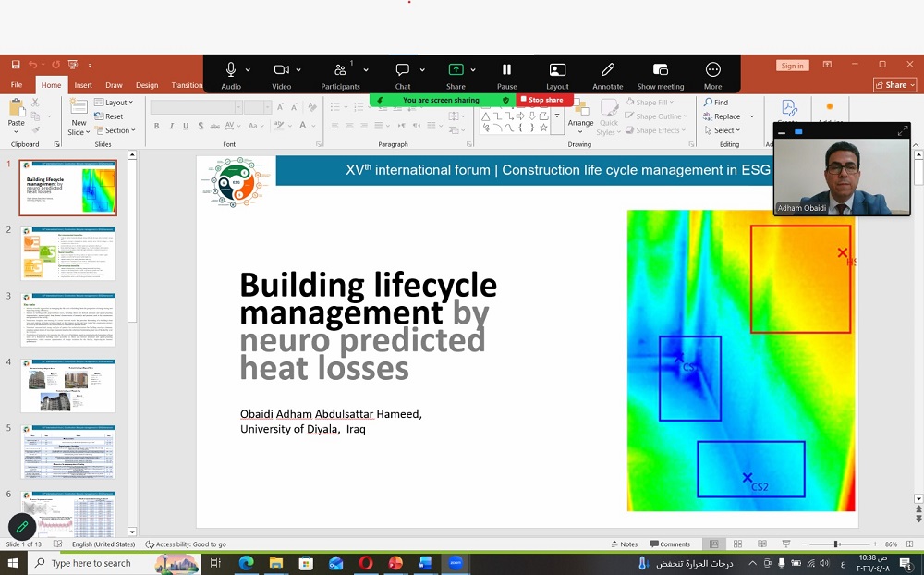The width and height of the screenshot is (924, 575).
Task: Open the Zoom Participants list
Action: (x=340, y=70)
